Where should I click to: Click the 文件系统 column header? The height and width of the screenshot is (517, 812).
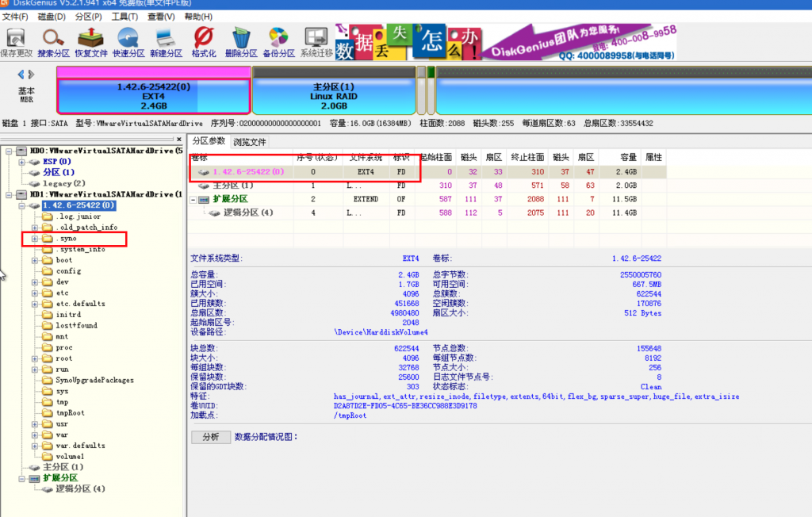365,158
